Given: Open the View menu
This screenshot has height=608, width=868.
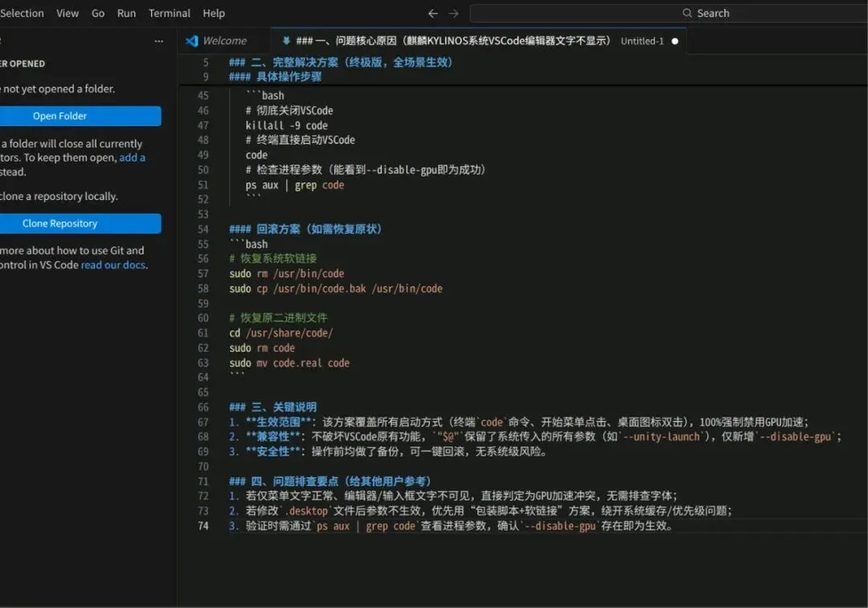Looking at the screenshot, I should 68,14.
